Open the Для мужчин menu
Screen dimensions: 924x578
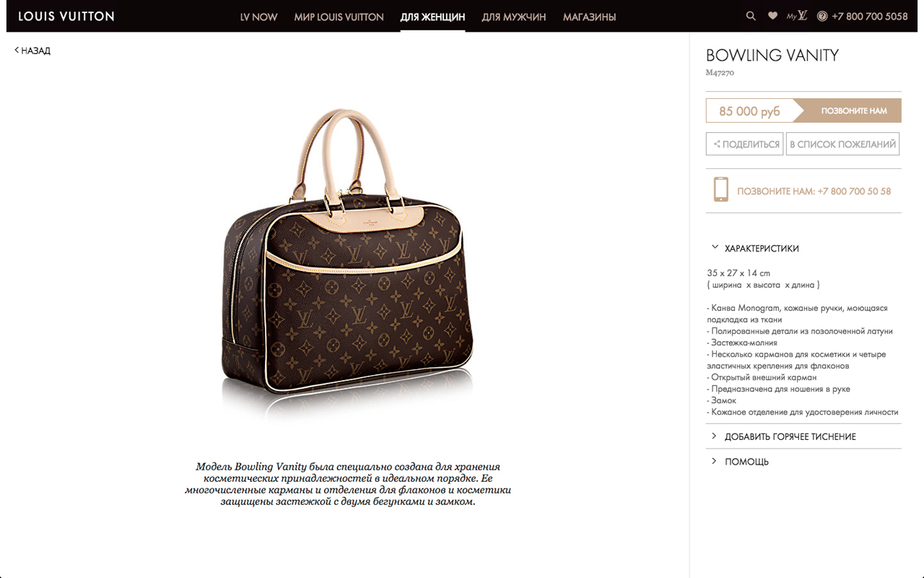(514, 17)
